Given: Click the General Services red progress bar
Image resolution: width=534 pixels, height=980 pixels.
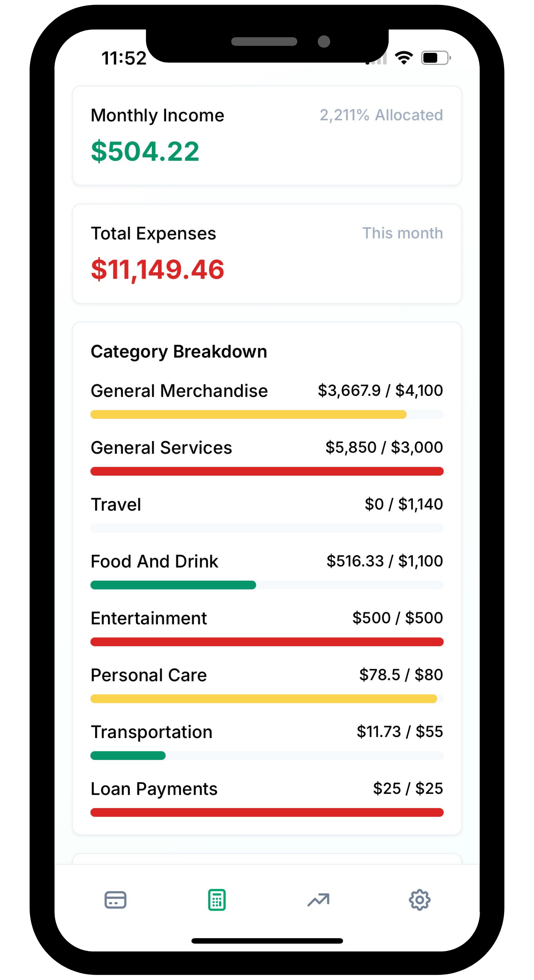Looking at the screenshot, I should pos(267,471).
